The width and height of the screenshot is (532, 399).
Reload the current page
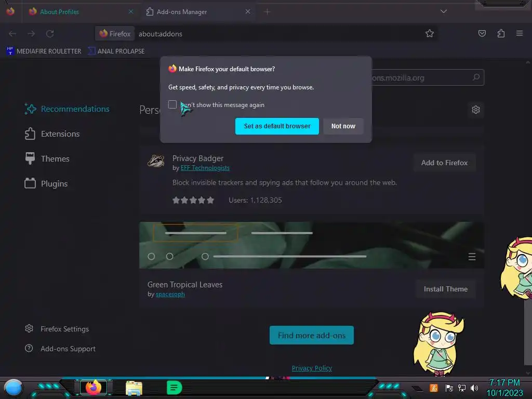(x=50, y=34)
